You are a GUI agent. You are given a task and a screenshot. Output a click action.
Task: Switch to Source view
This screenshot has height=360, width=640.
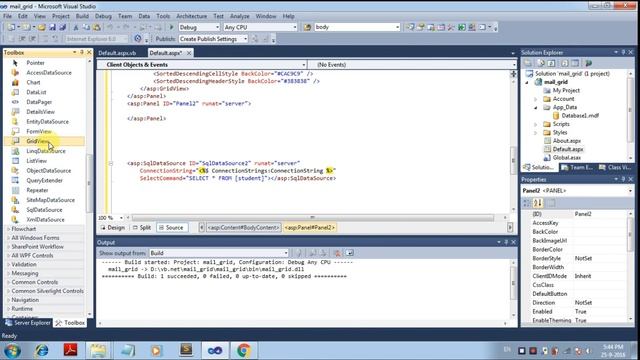[x=171, y=228]
